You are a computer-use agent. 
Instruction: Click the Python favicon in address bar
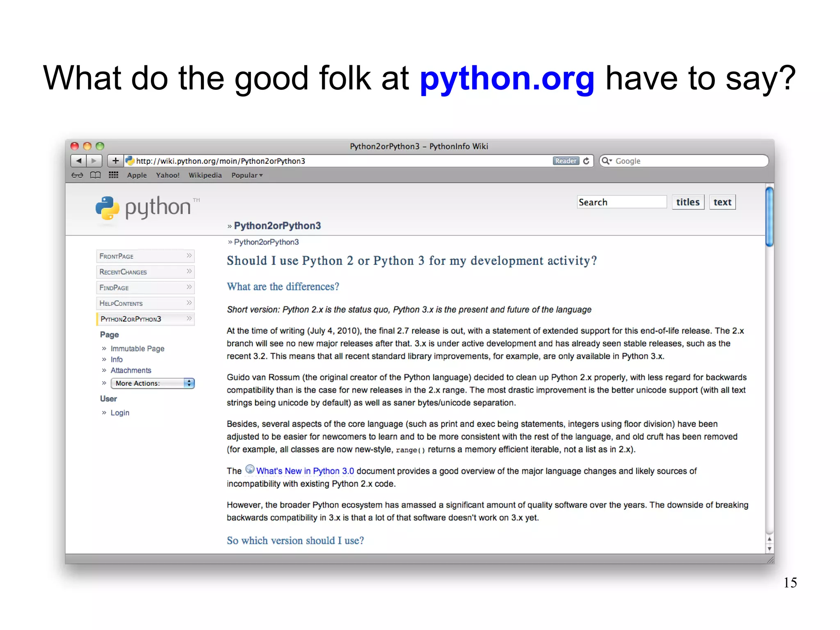[x=130, y=161]
